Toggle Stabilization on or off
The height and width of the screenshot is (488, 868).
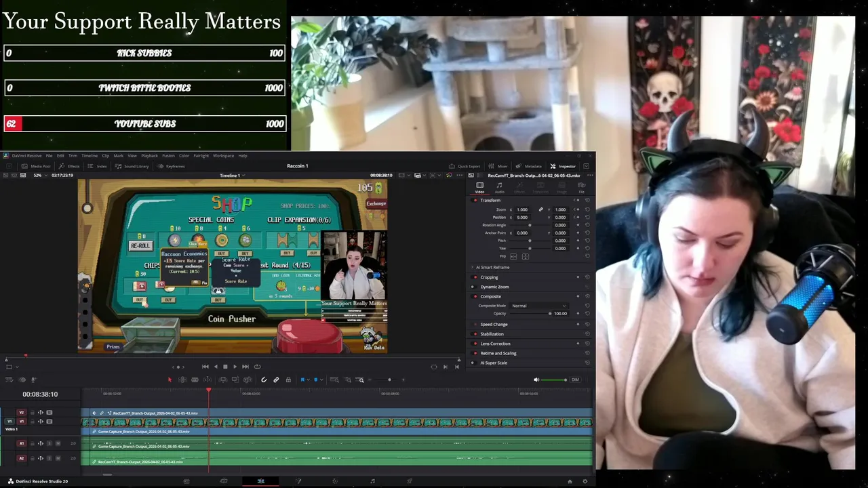click(475, 334)
